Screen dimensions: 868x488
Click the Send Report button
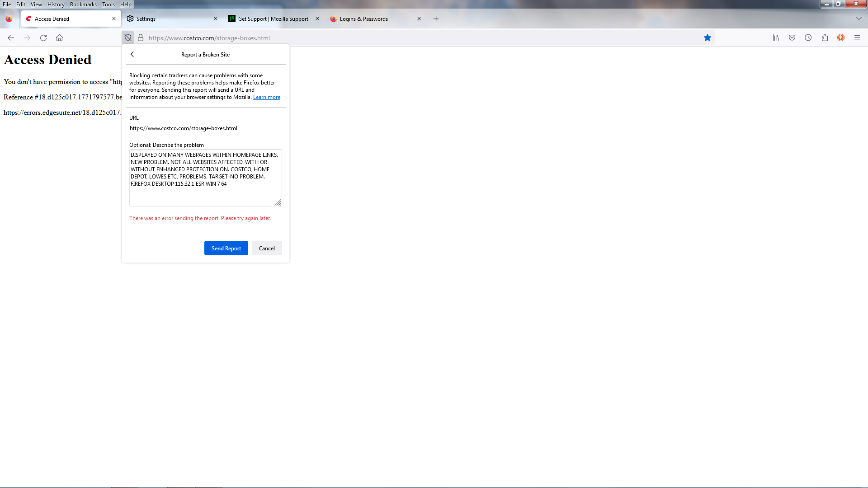(226, 248)
